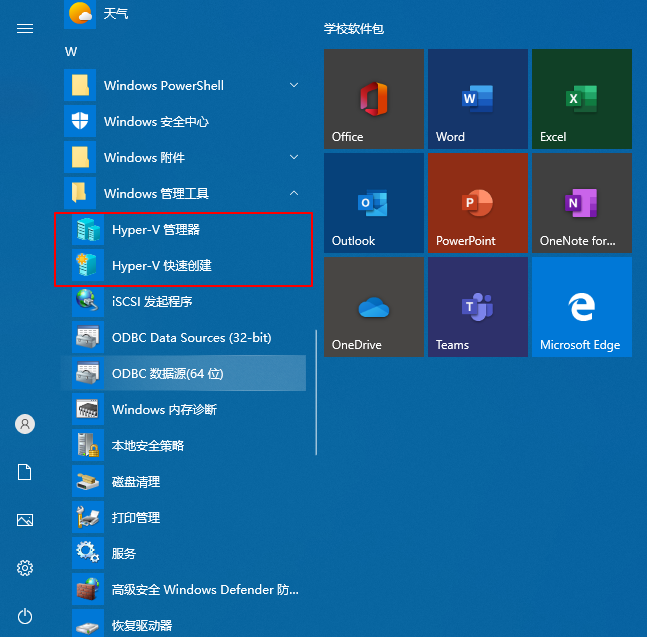Open Settings via the gear icon

(25, 568)
